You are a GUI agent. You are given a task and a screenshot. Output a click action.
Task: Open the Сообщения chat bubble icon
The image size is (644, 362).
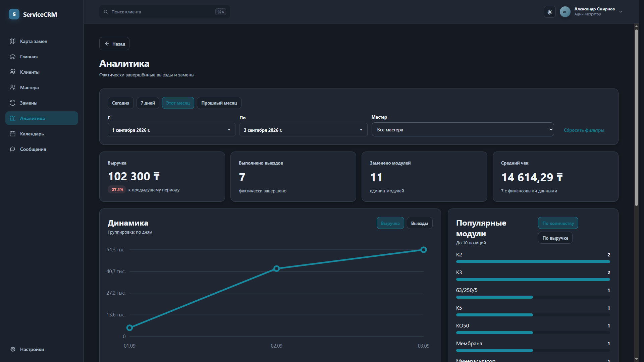pyautogui.click(x=13, y=149)
